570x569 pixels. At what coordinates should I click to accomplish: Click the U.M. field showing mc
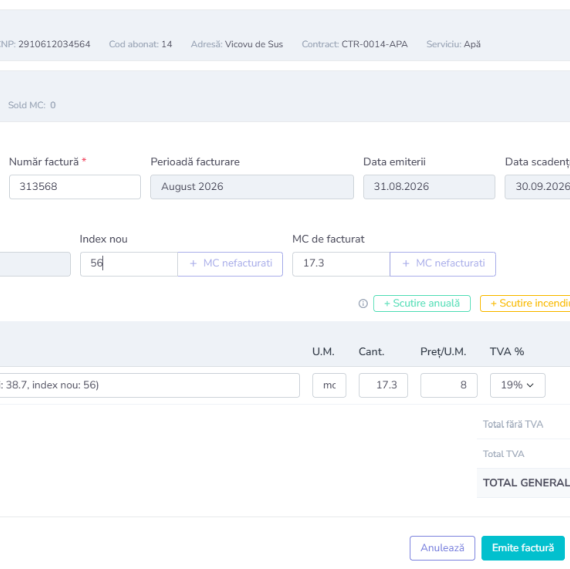click(x=329, y=385)
